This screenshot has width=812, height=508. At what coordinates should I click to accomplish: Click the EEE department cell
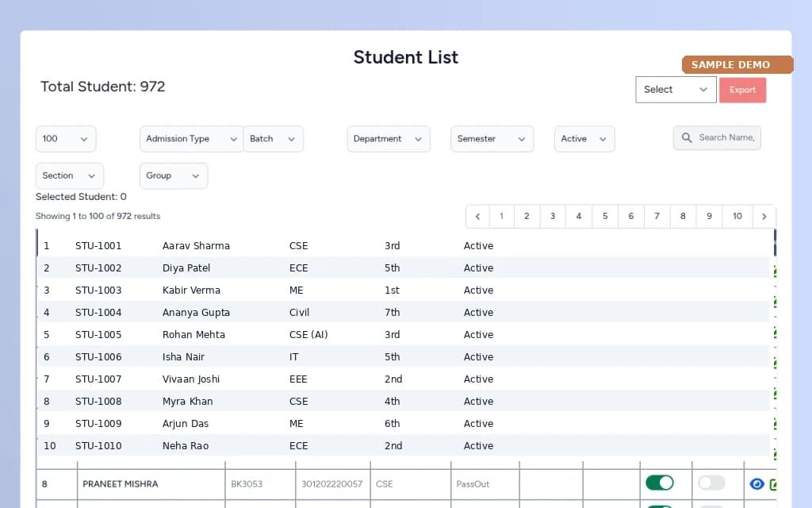(298, 379)
